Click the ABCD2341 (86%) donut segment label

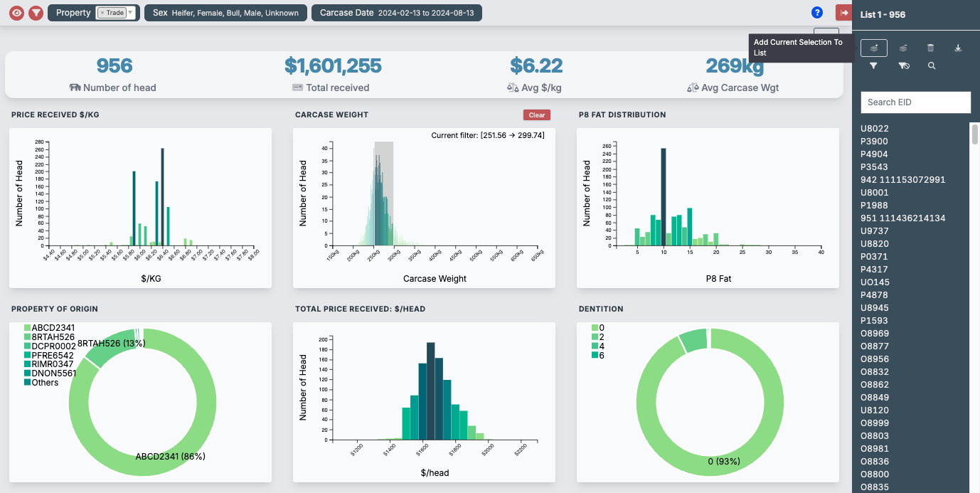click(x=171, y=456)
